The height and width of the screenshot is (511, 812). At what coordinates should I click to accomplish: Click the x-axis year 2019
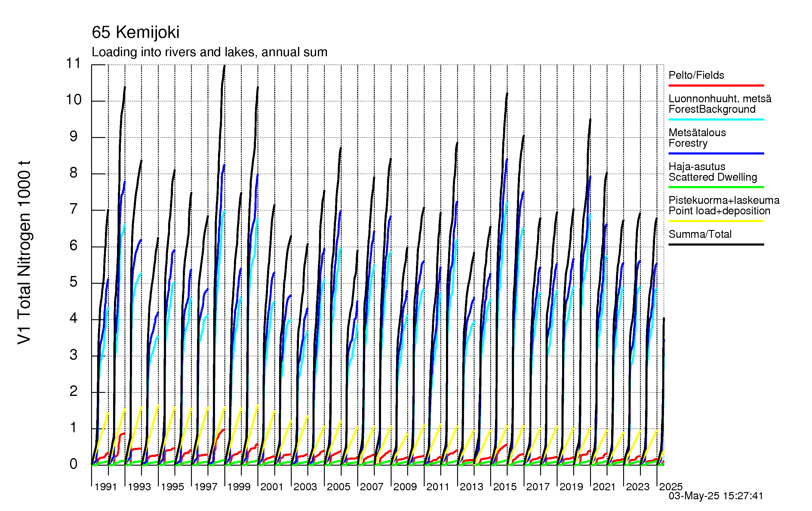pyautogui.click(x=571, y=487)
